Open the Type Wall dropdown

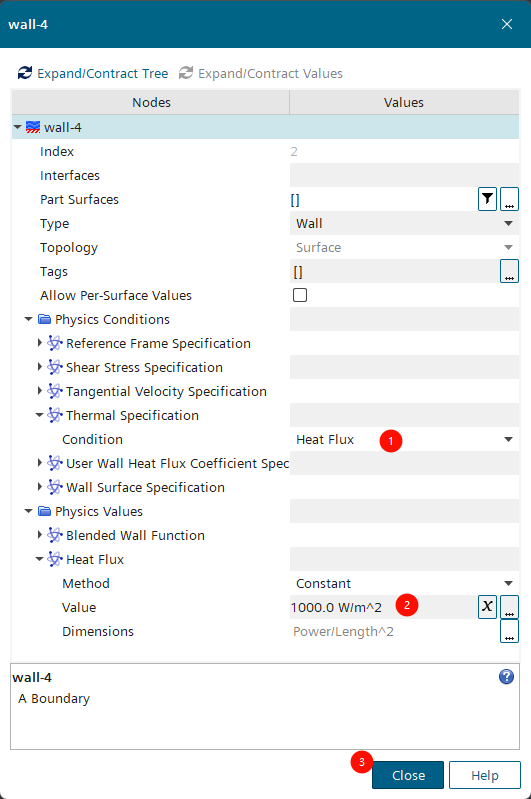[404, 223]
